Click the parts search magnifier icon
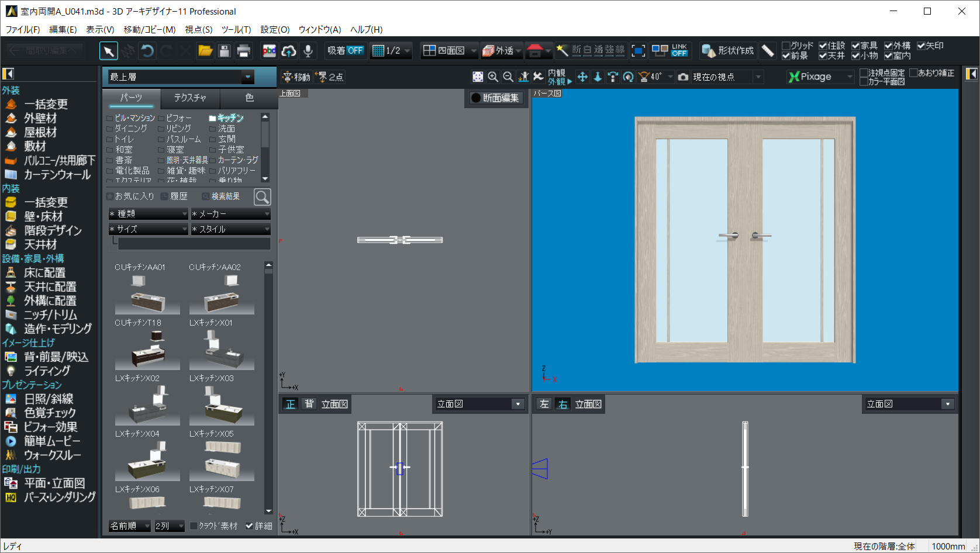980x553 pixels. pos(262,197)
